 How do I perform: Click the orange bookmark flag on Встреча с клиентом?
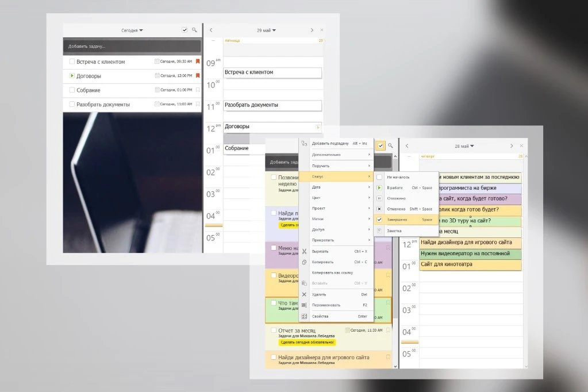pos(198,62)
